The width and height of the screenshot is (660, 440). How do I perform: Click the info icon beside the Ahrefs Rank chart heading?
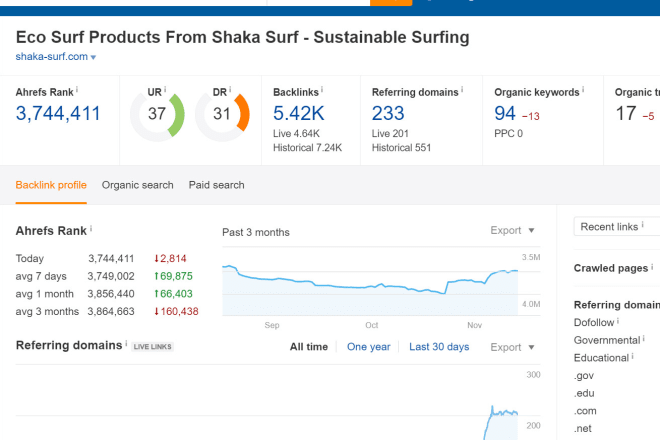point(91,229)
